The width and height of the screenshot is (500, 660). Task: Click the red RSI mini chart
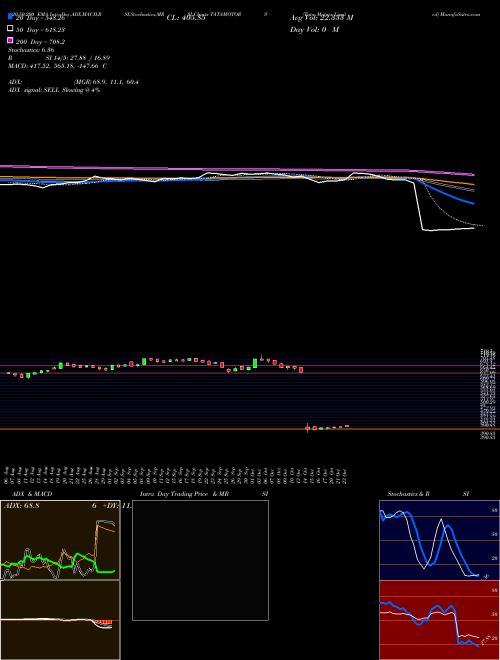(x=439, y=620)
